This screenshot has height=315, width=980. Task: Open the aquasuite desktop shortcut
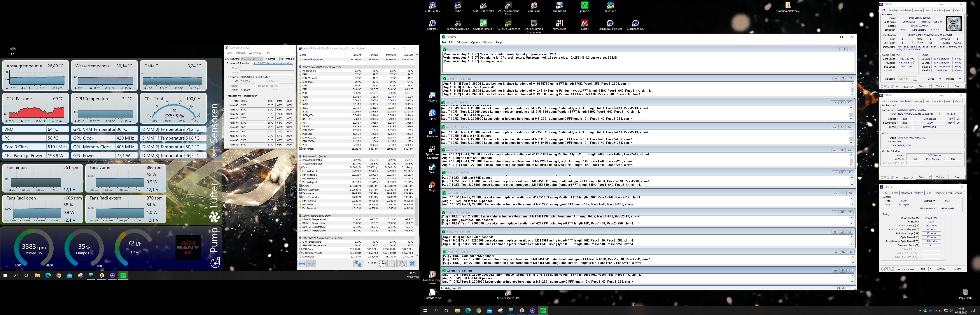(x=610, y=7)
